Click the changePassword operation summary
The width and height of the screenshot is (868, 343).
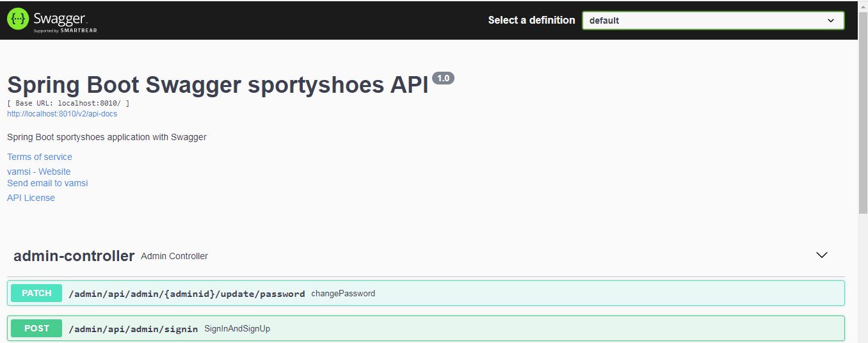343,294
